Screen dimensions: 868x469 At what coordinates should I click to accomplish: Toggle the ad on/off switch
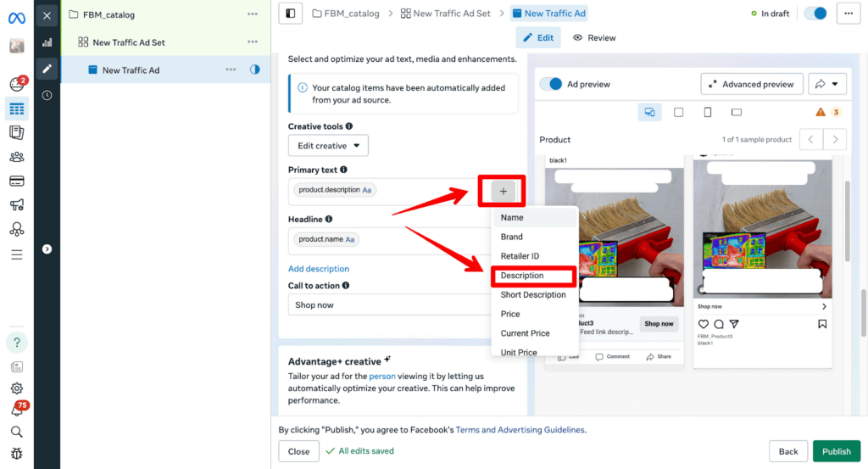[x=815, y=14]
